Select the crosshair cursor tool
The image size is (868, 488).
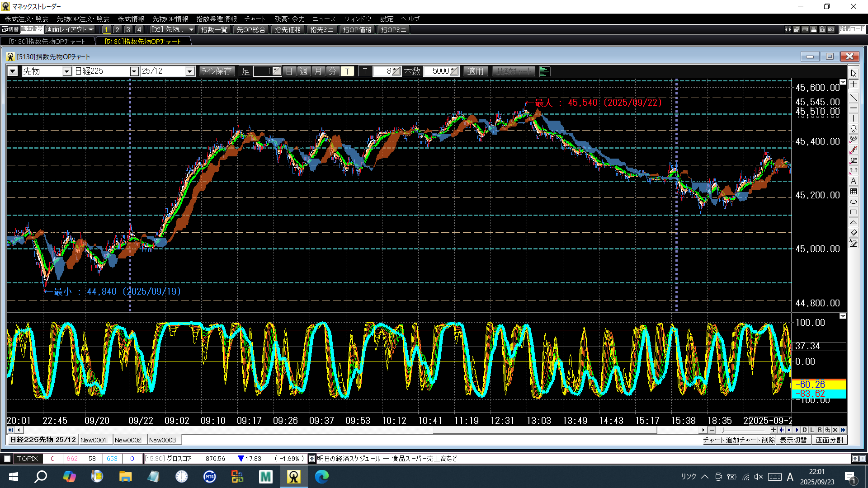[853, 84]
